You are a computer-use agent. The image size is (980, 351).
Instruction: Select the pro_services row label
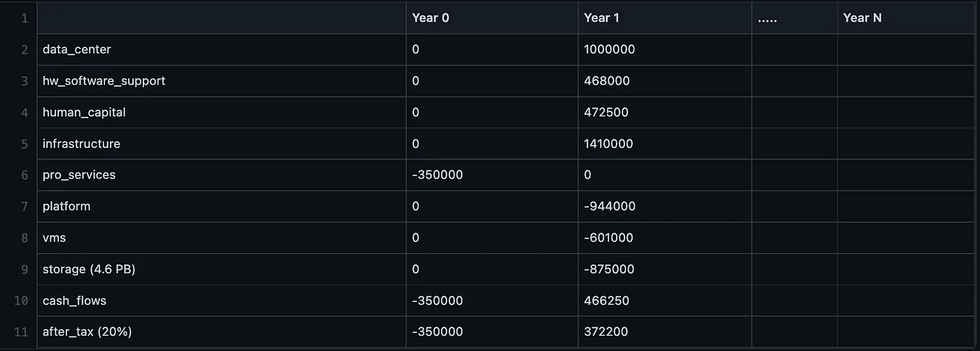point(79,175)
